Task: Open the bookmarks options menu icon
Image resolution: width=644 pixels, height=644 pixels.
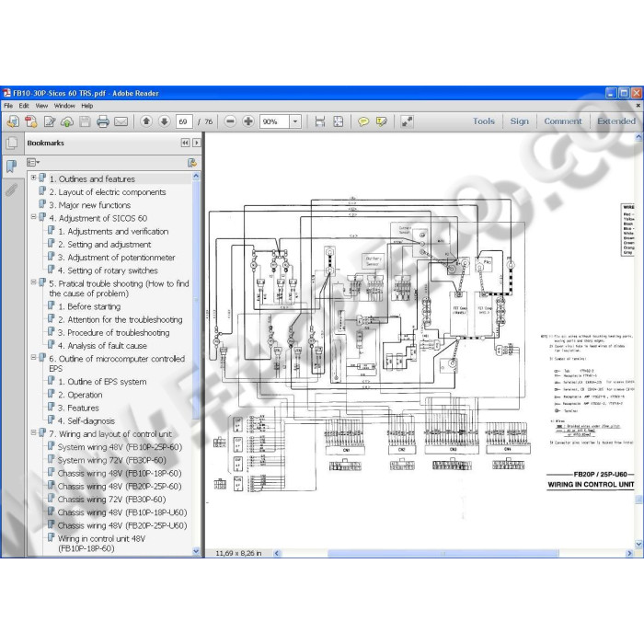Action: (x=33, y=163)
